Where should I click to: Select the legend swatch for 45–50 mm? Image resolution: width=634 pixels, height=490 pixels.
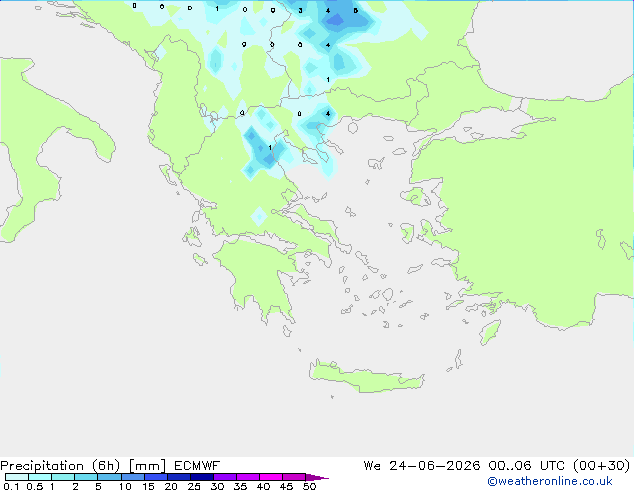(x=294, y=477)
